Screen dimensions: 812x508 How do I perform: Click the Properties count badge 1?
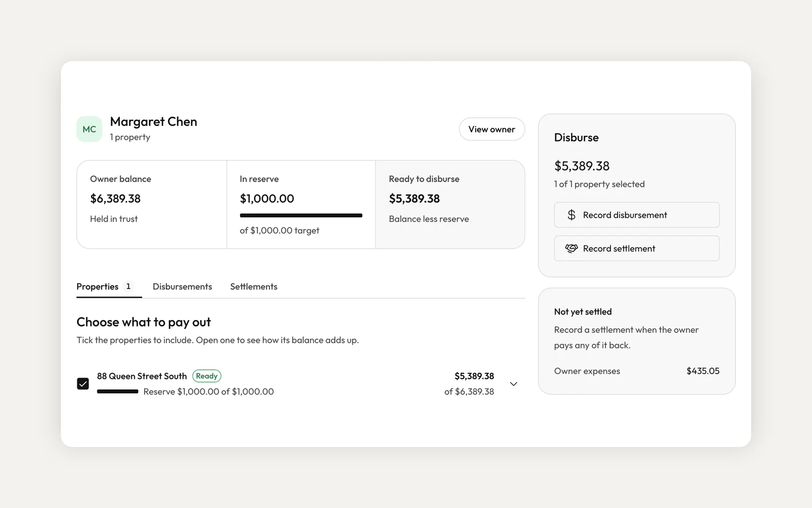click(x=128, y=287)
